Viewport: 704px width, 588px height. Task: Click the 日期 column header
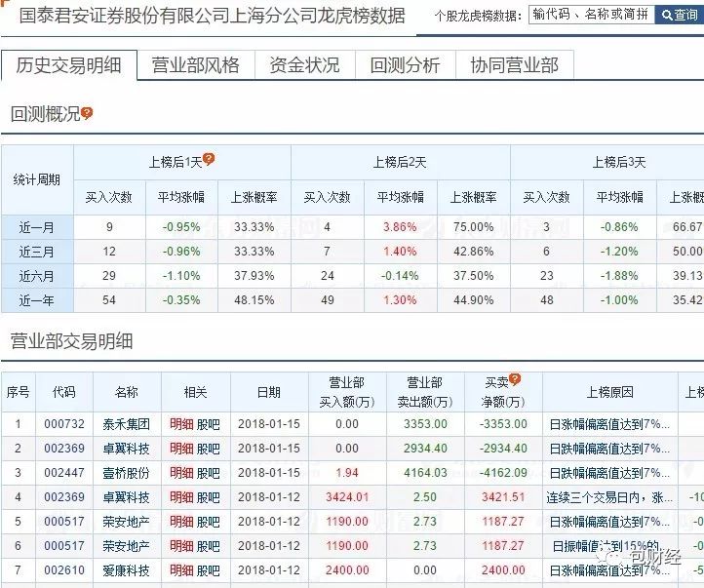click(x=269, y=392)
